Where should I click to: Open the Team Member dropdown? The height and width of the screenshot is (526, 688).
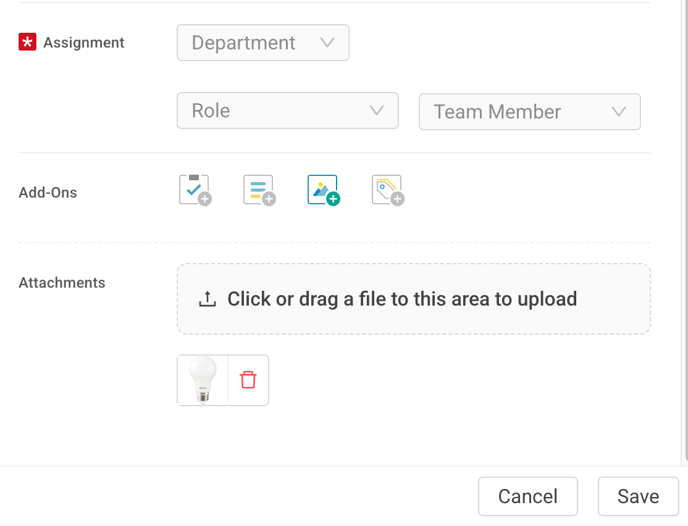pyautogui.click(x=530, y=111)
